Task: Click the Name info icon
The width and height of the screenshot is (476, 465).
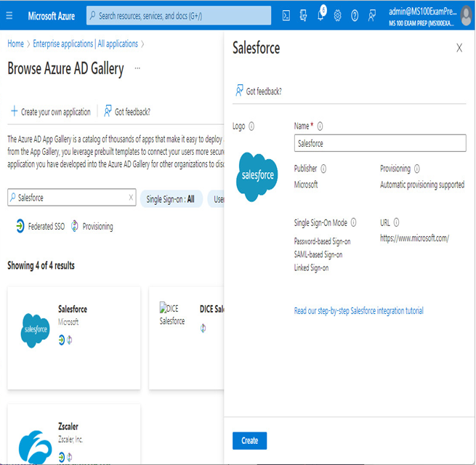Action: point(320,126)
